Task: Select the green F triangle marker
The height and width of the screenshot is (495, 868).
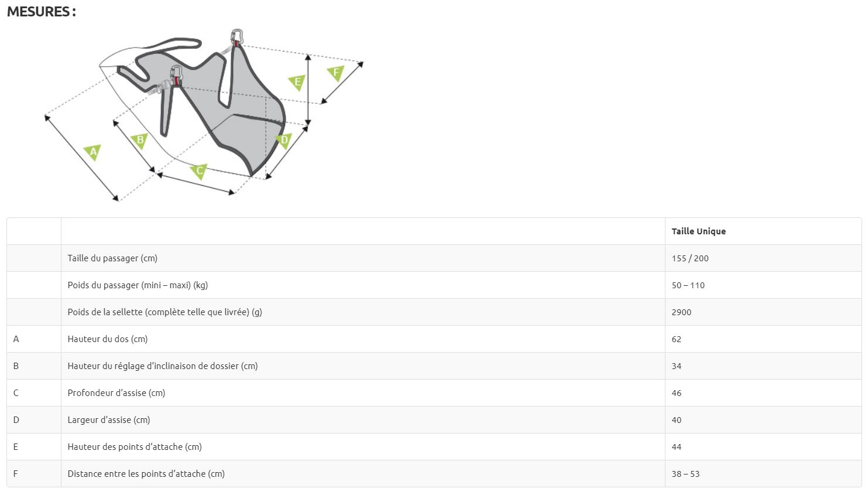Action: (x=335, y=73)
